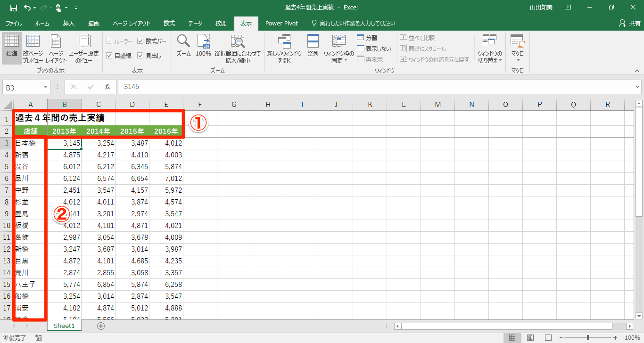
Task: Switch to the Insert (挿入) tab
Action: 69,23
